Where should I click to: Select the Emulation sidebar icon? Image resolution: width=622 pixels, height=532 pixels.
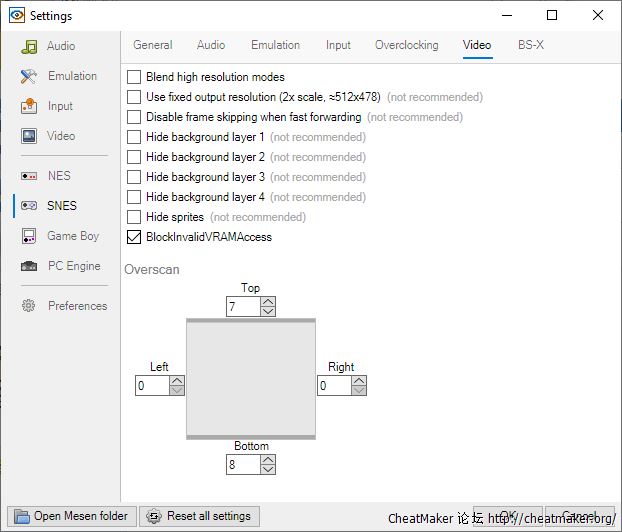pos(29,76)
